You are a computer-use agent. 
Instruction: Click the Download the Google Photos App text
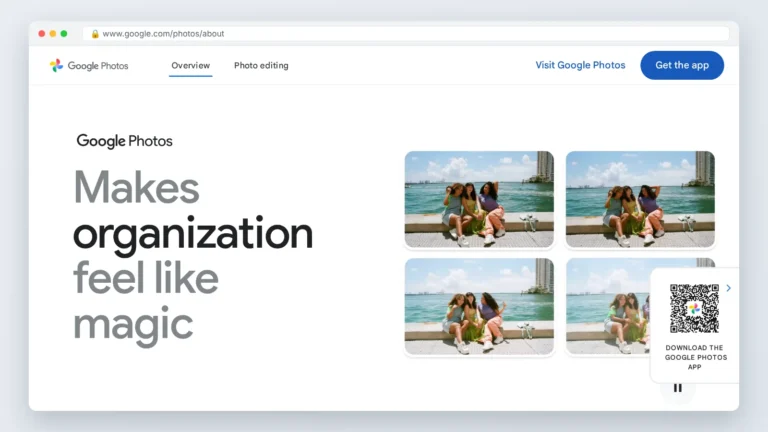[695, 357]
